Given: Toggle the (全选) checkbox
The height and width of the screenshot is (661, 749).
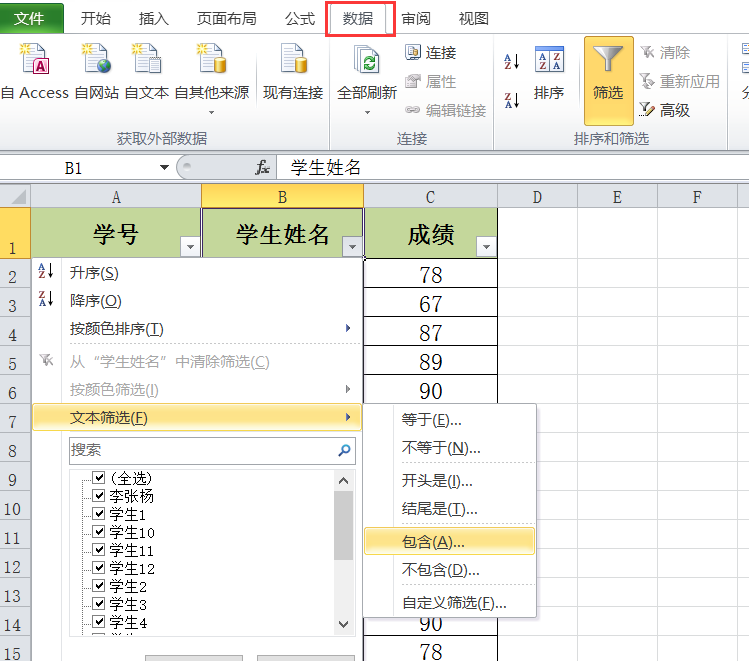Looking at the screenshot, I should (98, 477).
